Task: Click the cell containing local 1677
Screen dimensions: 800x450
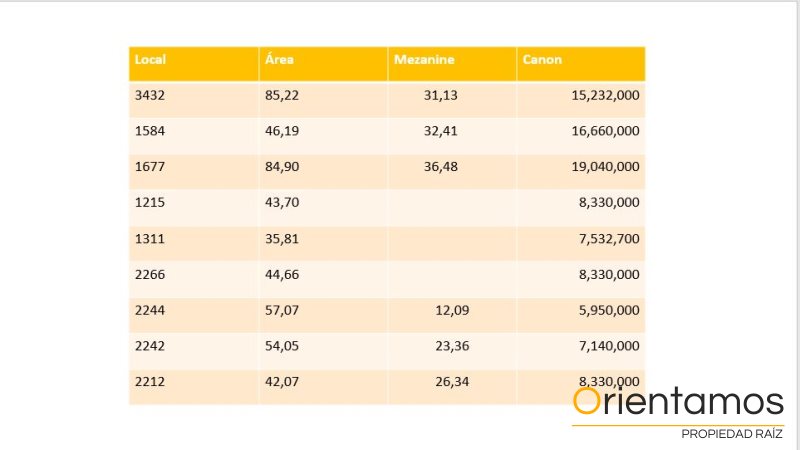Action: pos(149,166)
